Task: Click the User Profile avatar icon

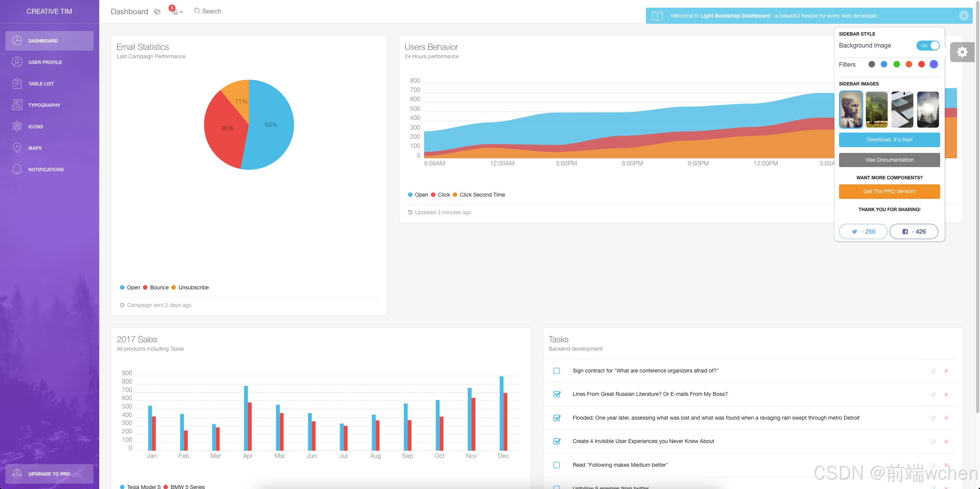Action: point(17,62)
